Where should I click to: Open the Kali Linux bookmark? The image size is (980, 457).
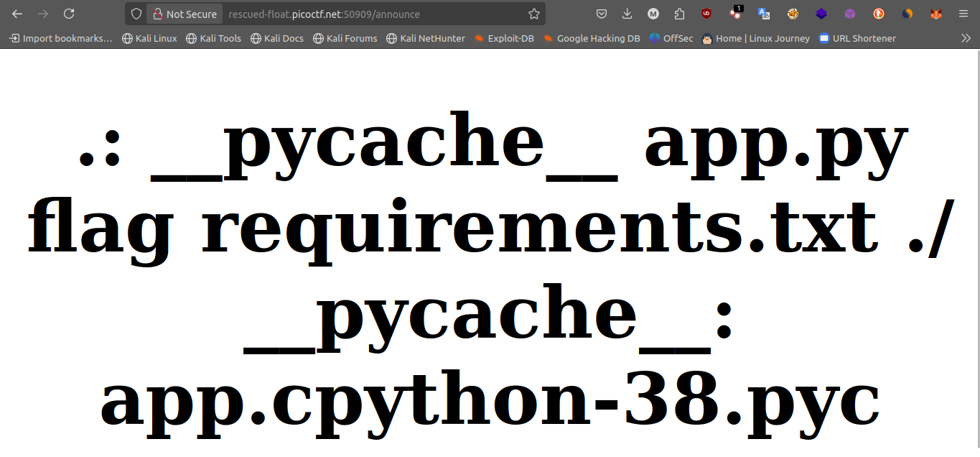tap(149, 38)
